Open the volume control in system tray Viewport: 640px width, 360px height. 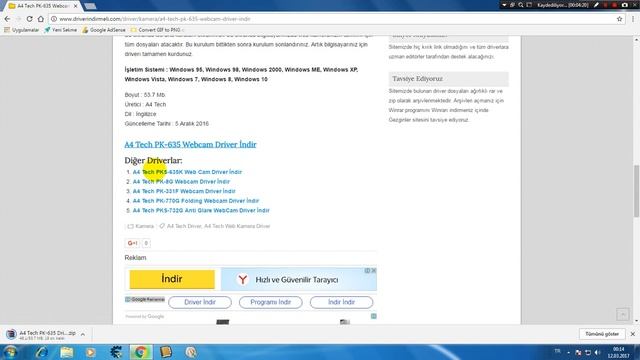[x=598, y=352]
